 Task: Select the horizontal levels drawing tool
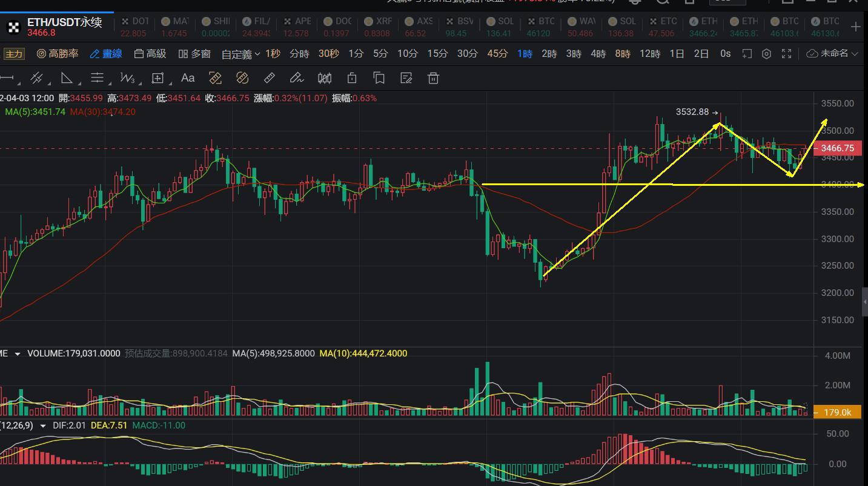pyautogui.click(x=97, y=78)
